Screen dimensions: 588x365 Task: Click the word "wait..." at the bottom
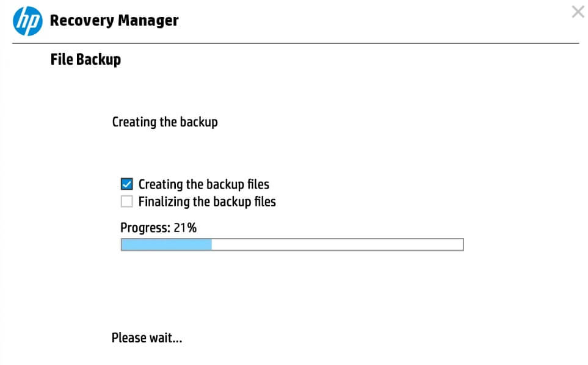pos(165,338)
